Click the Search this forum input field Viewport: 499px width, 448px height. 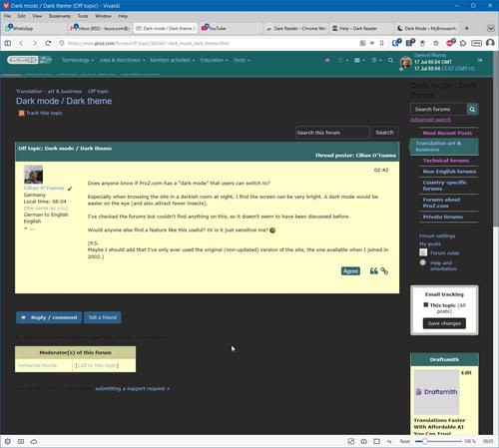[332, 133]
